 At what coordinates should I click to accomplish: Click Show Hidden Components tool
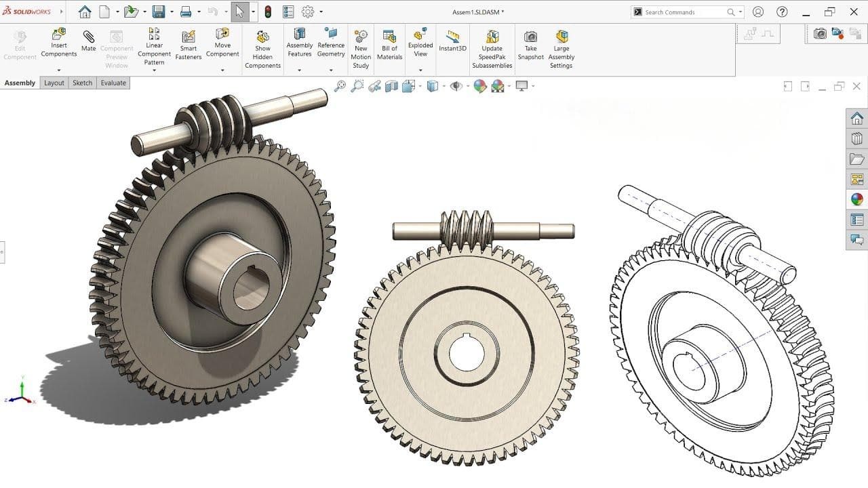(x=262, y=48)
